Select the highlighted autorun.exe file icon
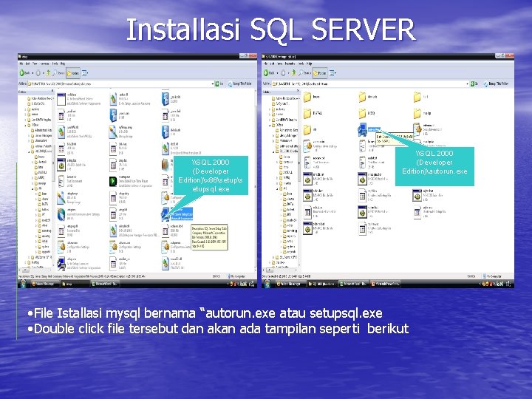Viewport: 532px width, 399px height. 362,129
